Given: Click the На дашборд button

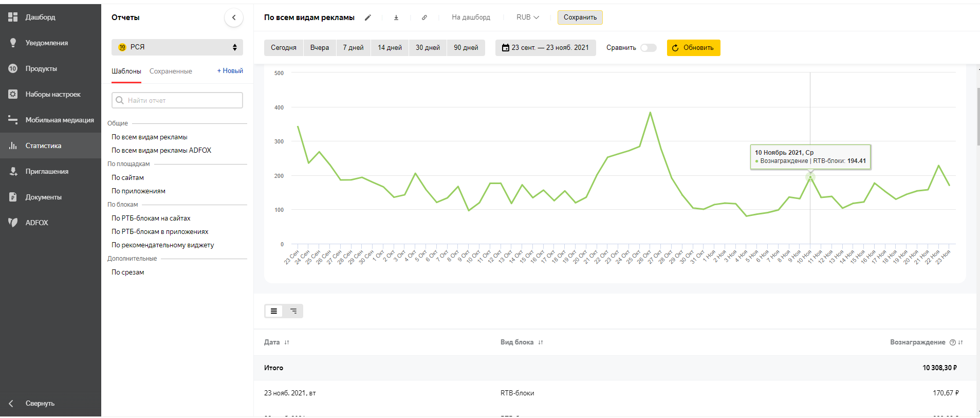Looking at the screenshot, I should pyautogui.click(x=471, y=17).
